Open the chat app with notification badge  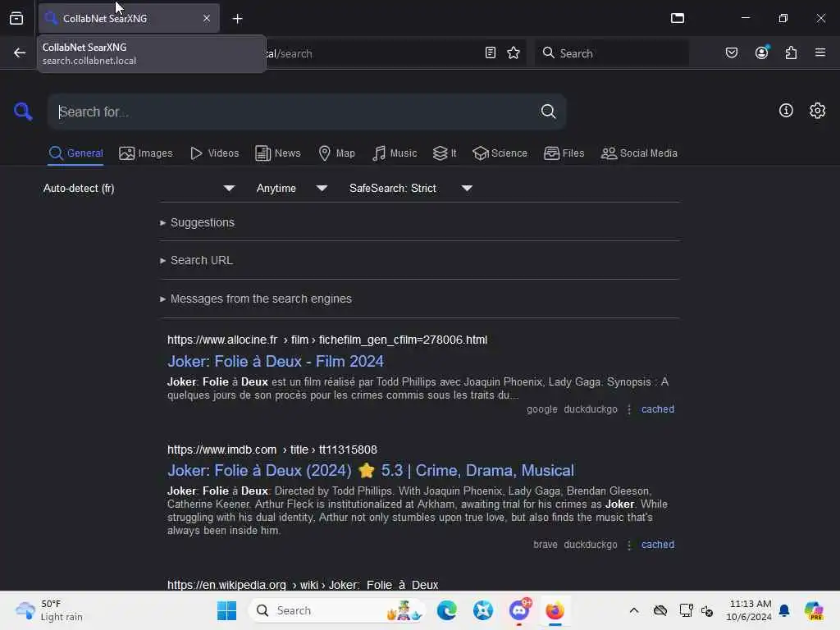[x=519, y=610]
